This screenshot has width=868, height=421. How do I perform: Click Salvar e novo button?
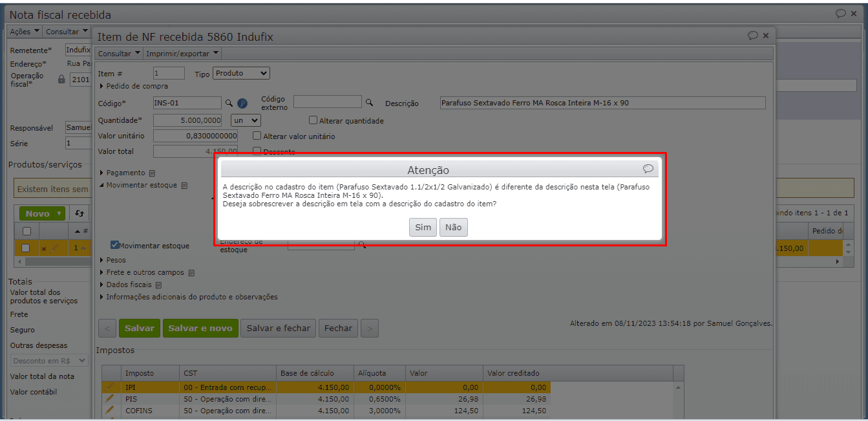(200, 329)
